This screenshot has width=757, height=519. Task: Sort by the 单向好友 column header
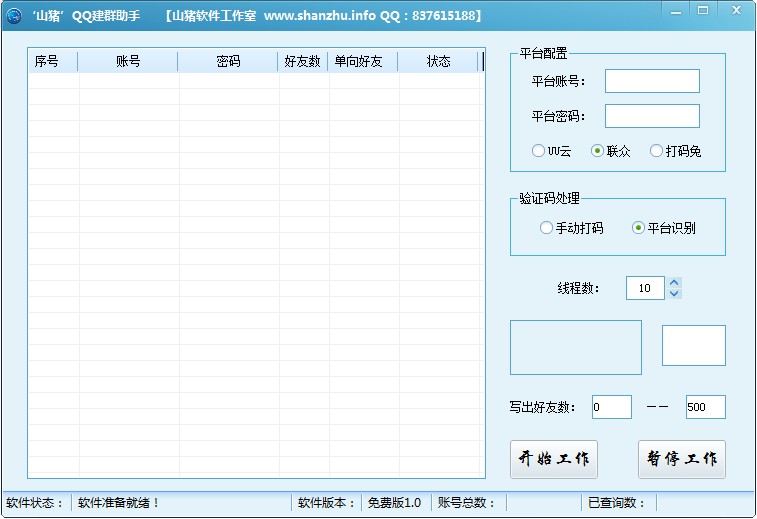coord(363,61)
